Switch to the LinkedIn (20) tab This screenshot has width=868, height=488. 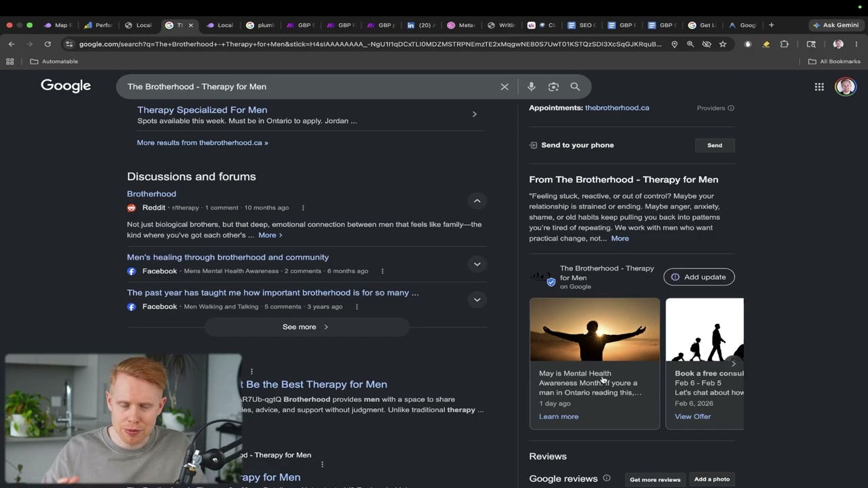[x=422, y=25]
